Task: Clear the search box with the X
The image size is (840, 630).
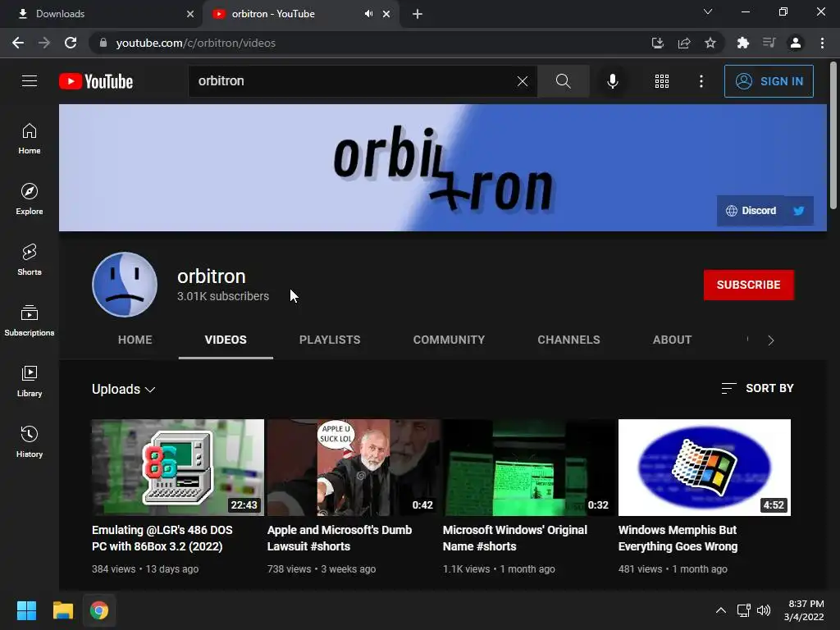Action: [x=523, y=81]
